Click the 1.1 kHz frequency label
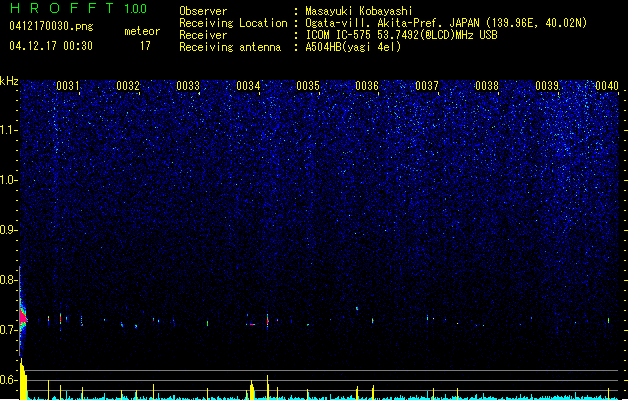The height and width of the screenshot is (400, 629). [8, 130]
